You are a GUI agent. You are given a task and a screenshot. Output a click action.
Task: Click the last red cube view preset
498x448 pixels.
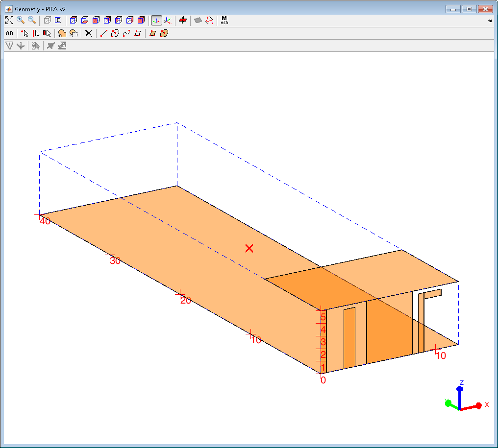(x=141, y=20)
